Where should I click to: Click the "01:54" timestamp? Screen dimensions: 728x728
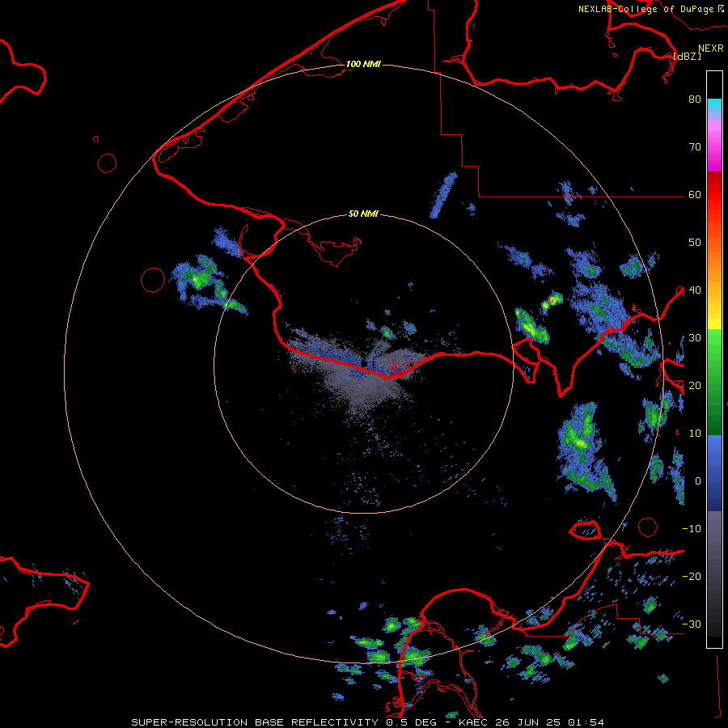[x=585, y=722]
